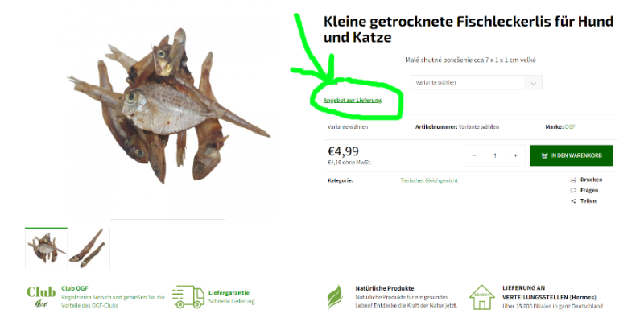
Task: Click the print icon next to Drucken
Action: [573, 180]
